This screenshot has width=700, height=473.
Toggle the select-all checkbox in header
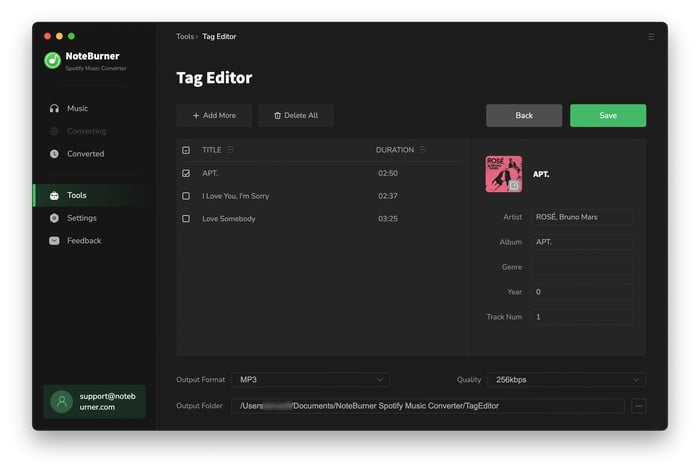(x=186, y=150)
